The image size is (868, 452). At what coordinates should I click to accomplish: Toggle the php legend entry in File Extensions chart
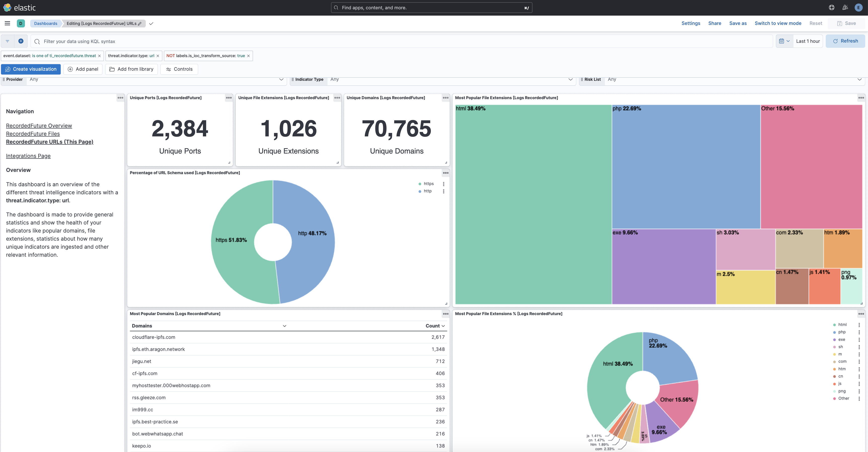coord(842,332)
